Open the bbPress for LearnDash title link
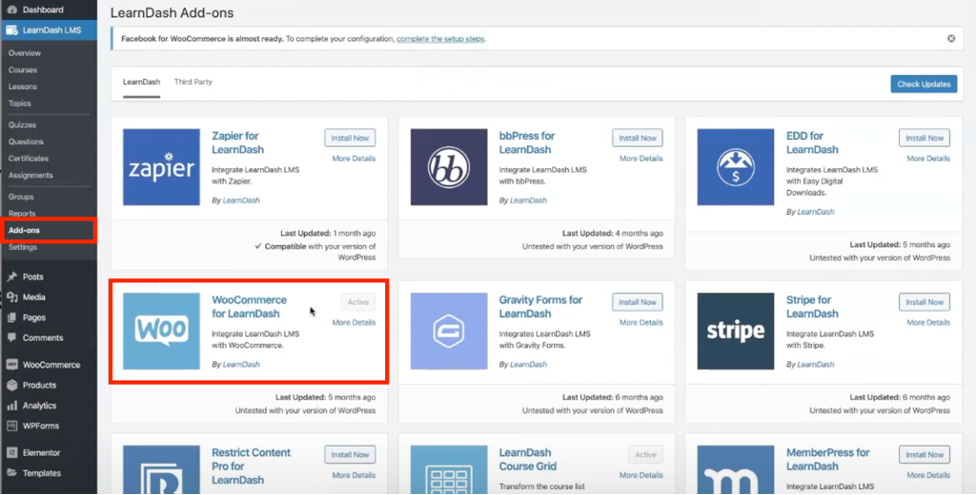The image size is (977, 495). coord(527,143)
